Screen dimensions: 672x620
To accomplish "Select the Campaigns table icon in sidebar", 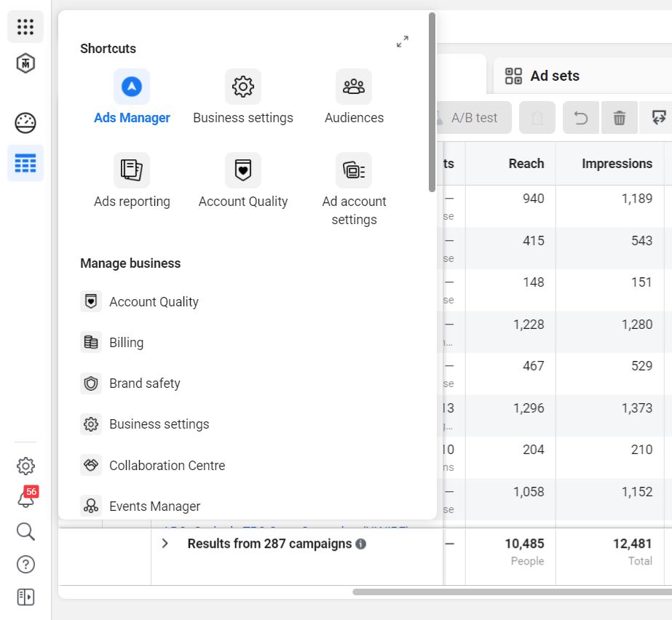I will pos(25,163).
